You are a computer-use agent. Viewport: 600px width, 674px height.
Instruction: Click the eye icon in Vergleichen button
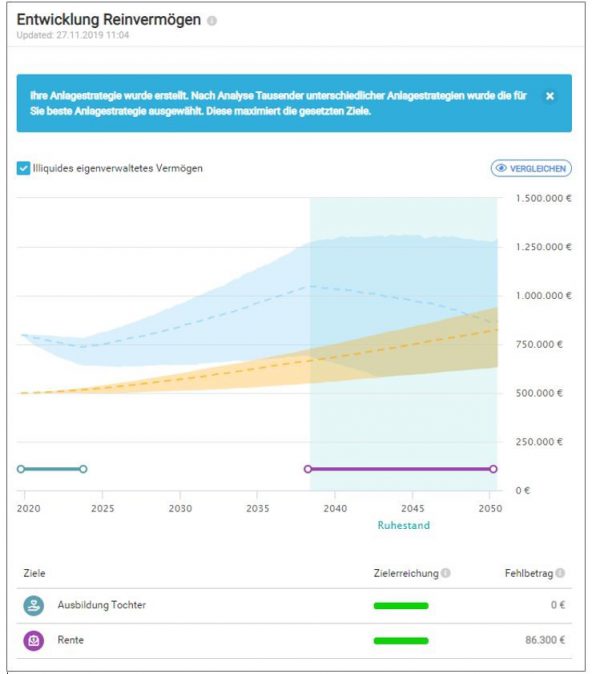pyautogui.click(x=501, y=168)
